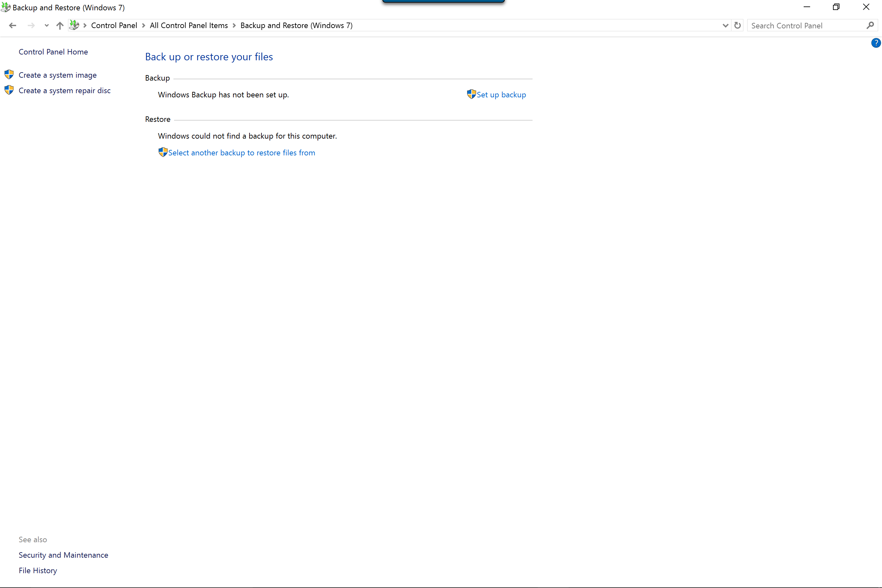Viewport: 882px width, 588px height.
Task: Expand the chevron after Control Panel breadcrumb
Action: (x=144, y=25)
